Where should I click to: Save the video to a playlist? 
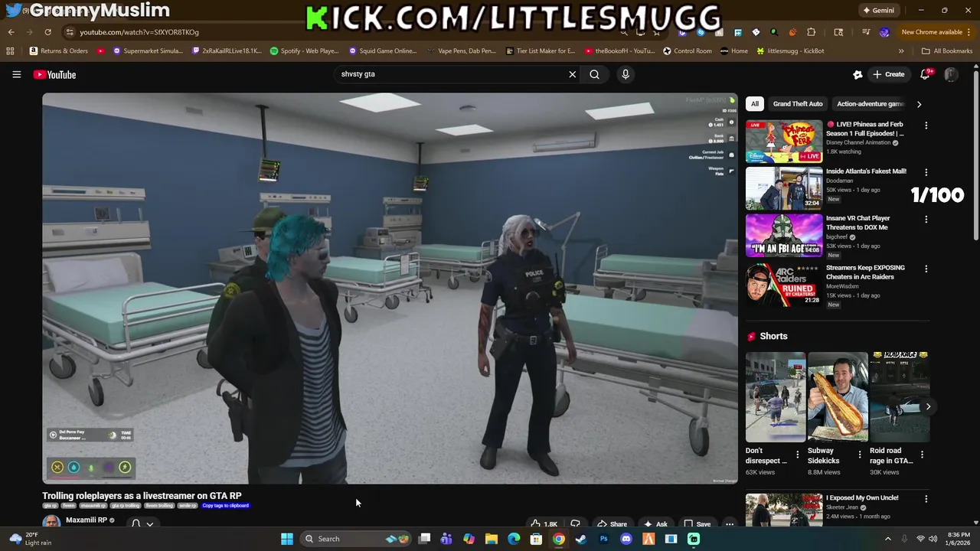tap(697, 524)
